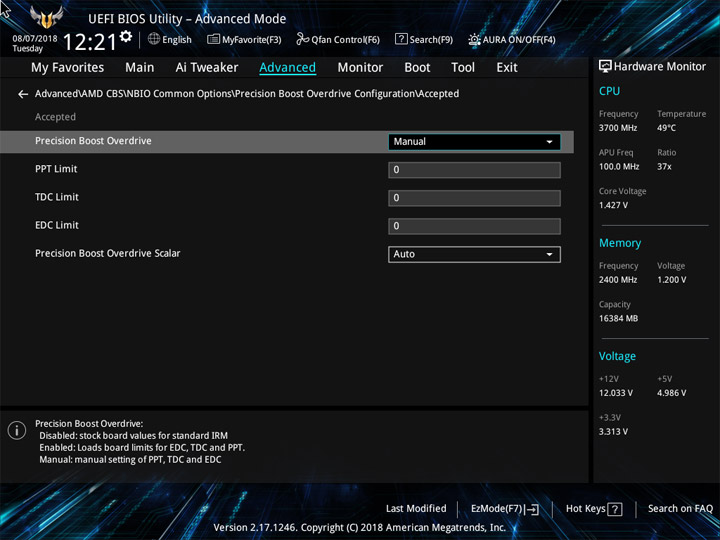
Task: Click the Hot Keys question mark icon
Action: (615, 509)
